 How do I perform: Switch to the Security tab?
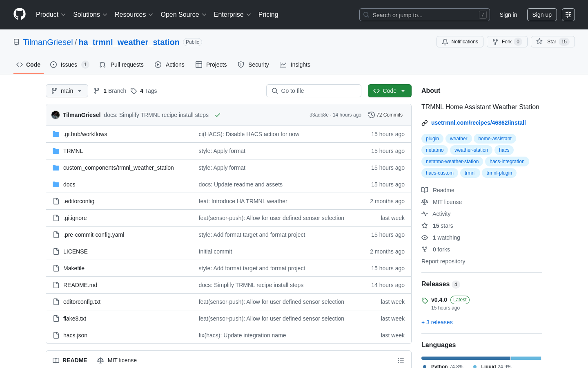(254, 65)
